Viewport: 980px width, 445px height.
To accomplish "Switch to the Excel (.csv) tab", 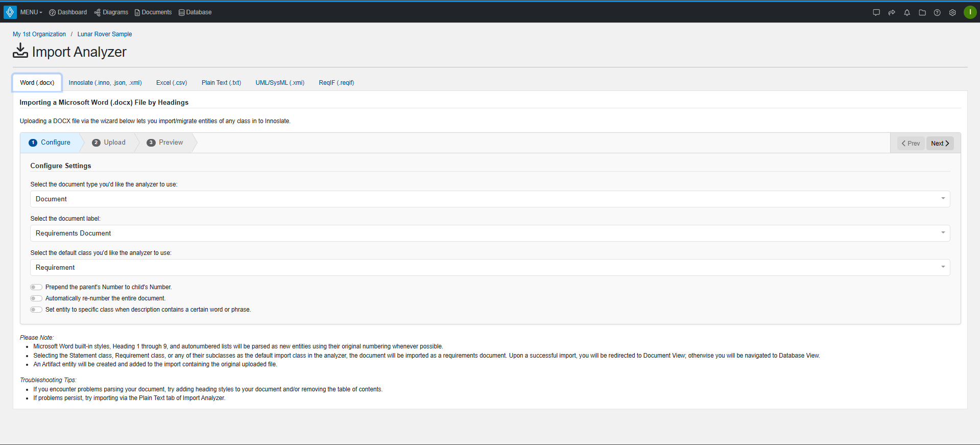I will (x=172, y=83).
